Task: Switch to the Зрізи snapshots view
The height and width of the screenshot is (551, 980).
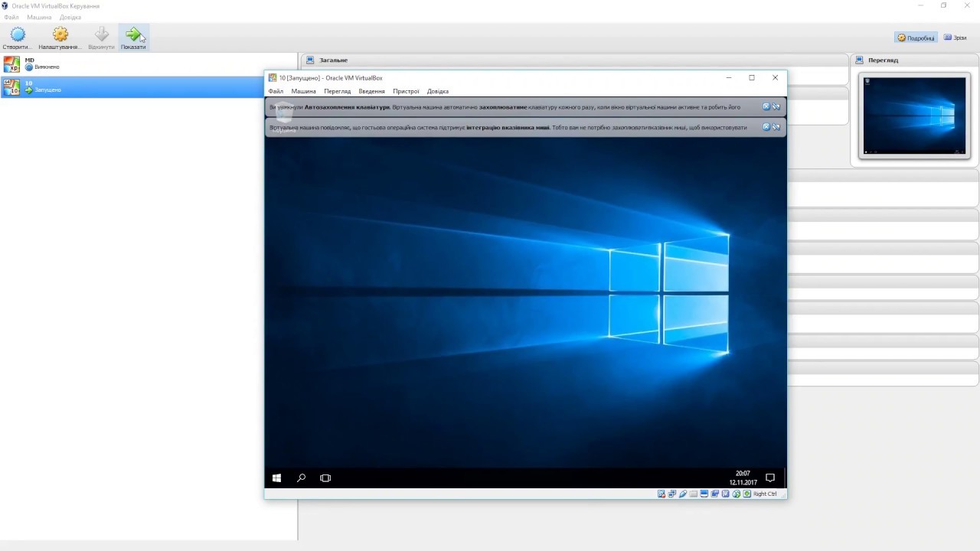Action: pyautogui.click(x=955, y=37)
